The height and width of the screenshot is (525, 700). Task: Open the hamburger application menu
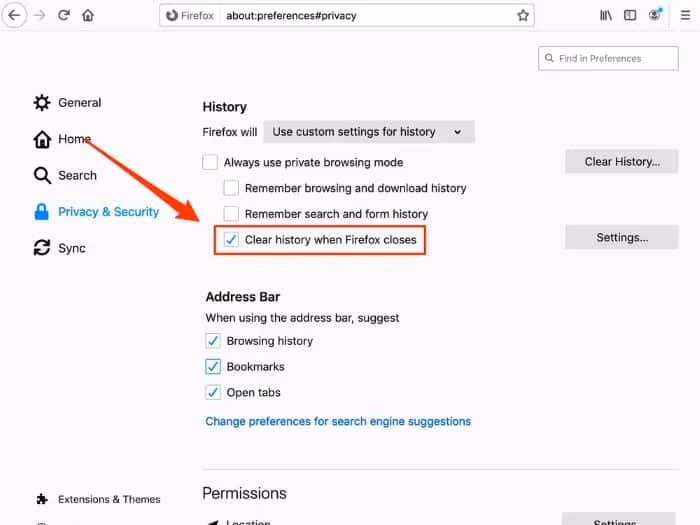[685, 16]
